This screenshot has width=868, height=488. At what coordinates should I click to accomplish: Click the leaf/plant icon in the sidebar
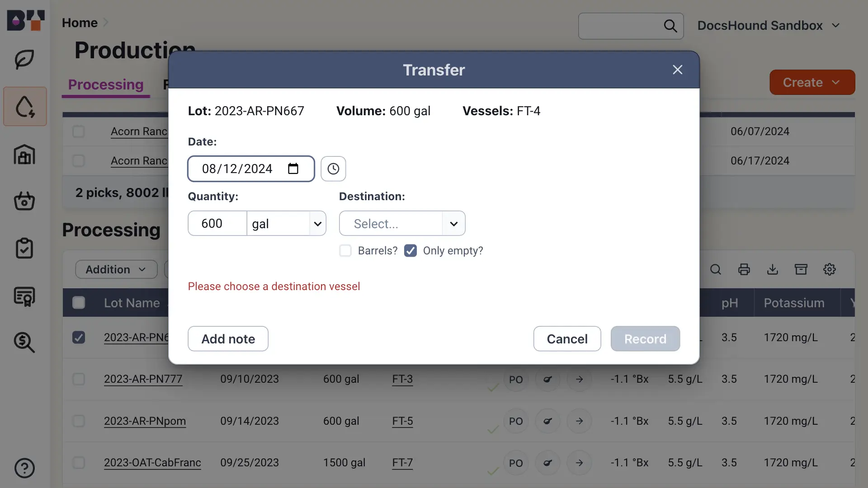click(24, 58)
